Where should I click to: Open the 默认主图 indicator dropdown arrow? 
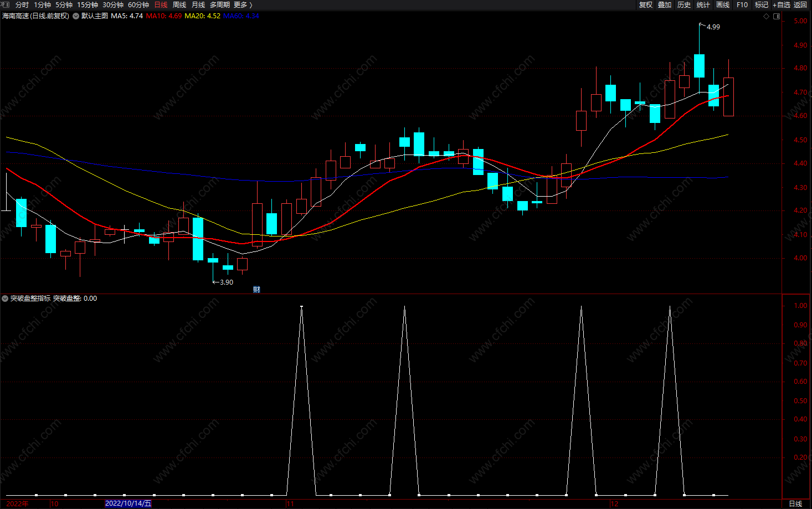pos(76,16)
